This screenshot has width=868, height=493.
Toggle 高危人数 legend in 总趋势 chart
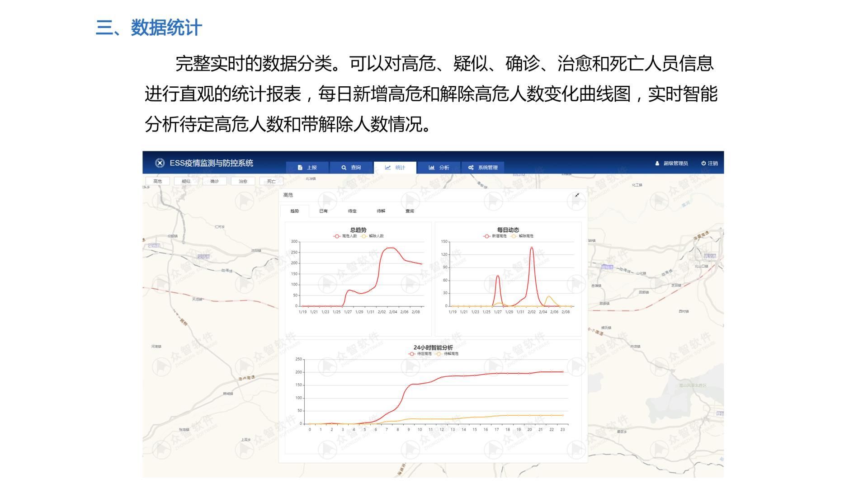click(x=345, y=236)
